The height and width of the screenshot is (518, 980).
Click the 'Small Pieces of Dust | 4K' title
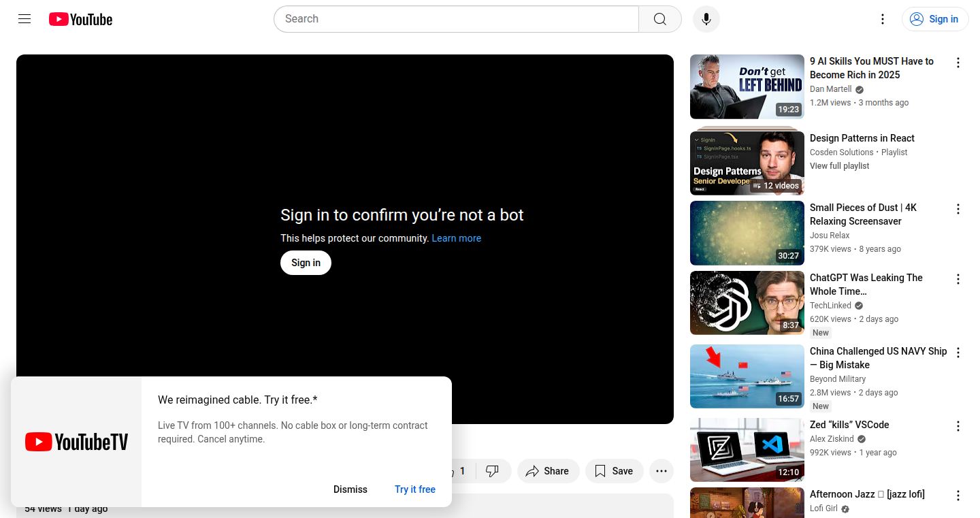[863, 214]
